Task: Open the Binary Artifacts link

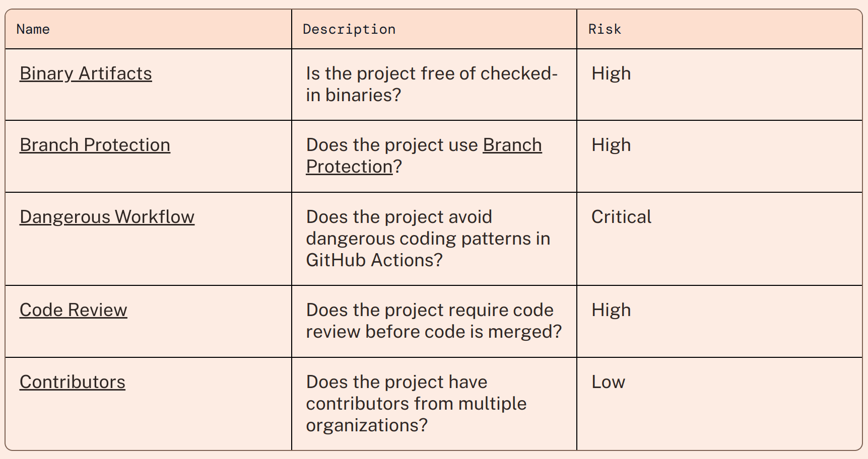Action: tap(86, 73)
